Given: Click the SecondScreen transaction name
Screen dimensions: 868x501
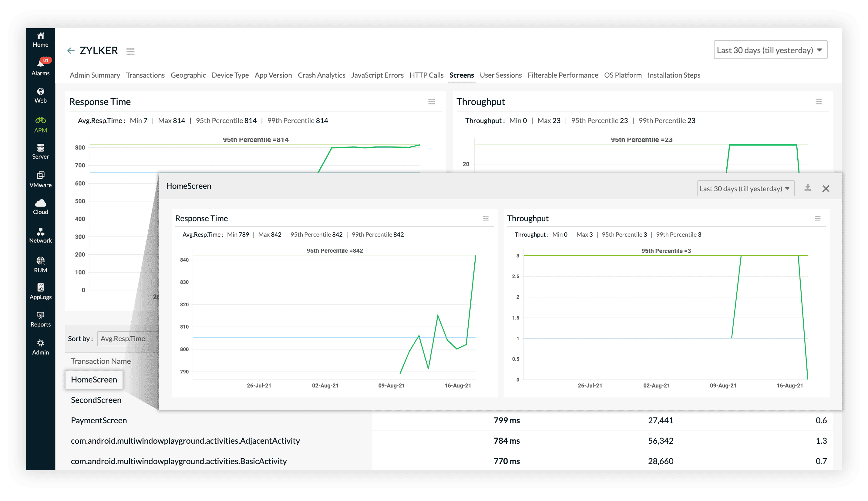Looking at the screenshot, I should click(x=96, y=400).
